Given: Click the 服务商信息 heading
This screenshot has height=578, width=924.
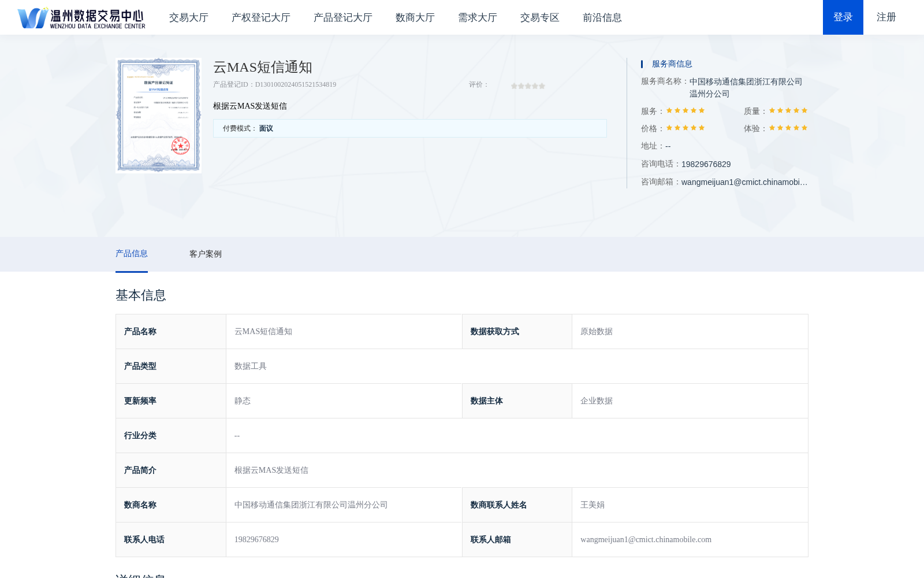Looking at the screenshot, I should tap(672, 64).
